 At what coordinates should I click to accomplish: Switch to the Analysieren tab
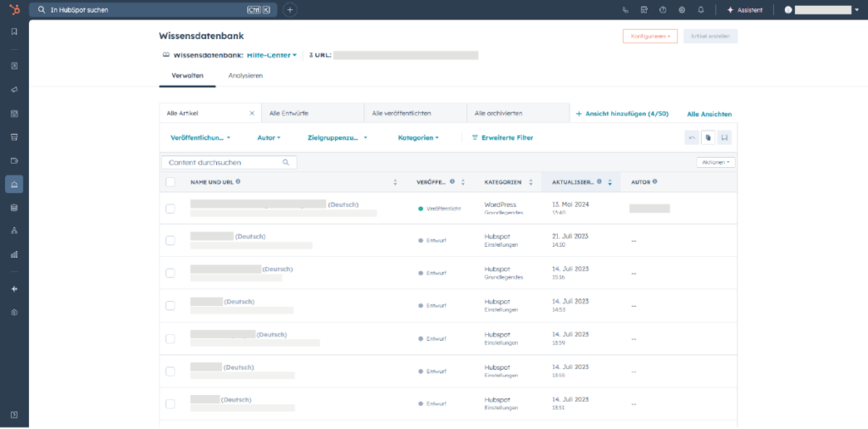coord(245,75)
